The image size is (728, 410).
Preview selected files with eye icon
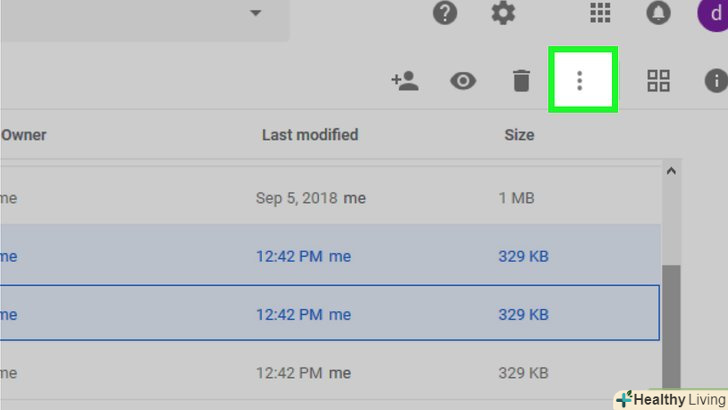click(x=463, y=81)
